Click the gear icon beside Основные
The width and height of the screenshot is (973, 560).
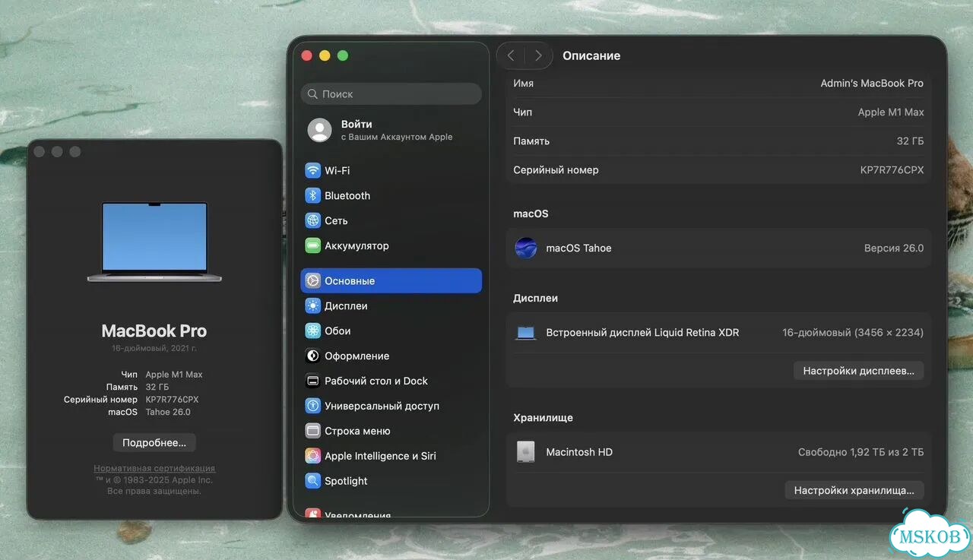(x=312, y=280)
